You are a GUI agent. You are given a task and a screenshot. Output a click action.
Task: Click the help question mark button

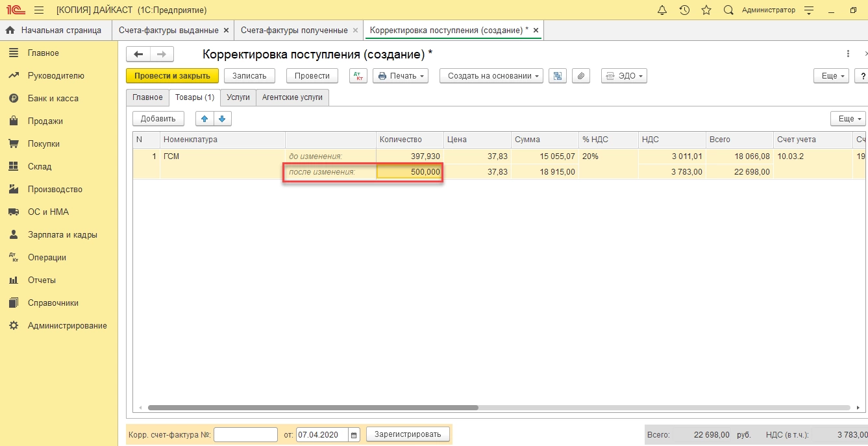click(862, 76)
